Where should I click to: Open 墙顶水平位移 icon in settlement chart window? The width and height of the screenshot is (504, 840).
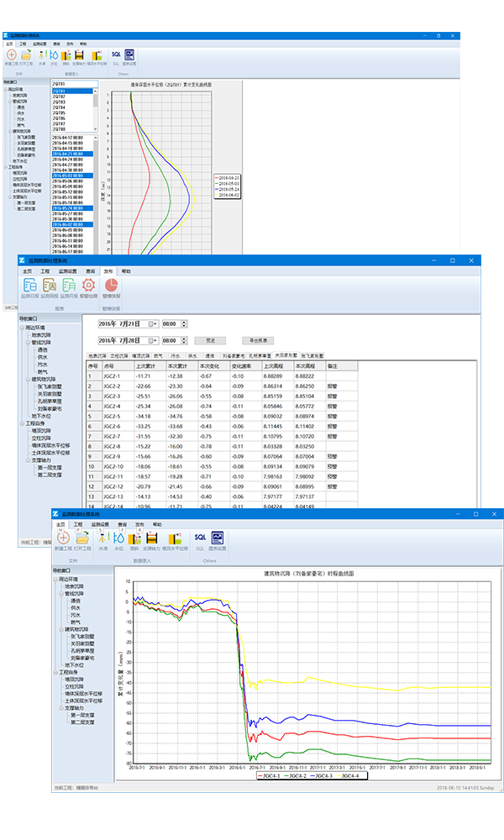175,538
